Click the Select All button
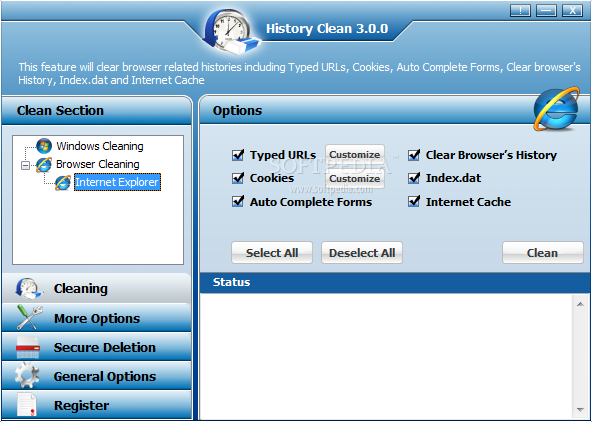Viewport: 592px width, 422px height. click(272, 253)
